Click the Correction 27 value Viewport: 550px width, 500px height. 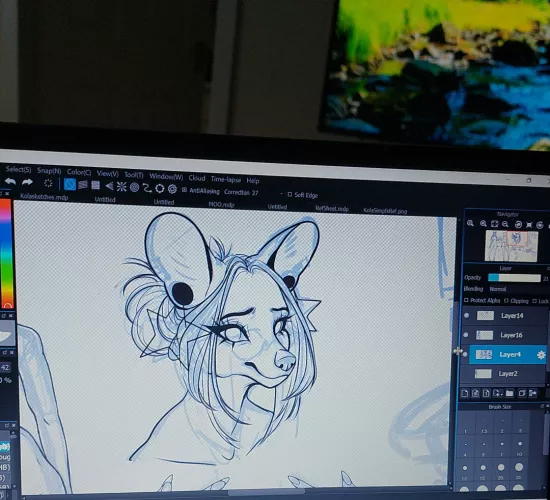(x=241, y=192)
